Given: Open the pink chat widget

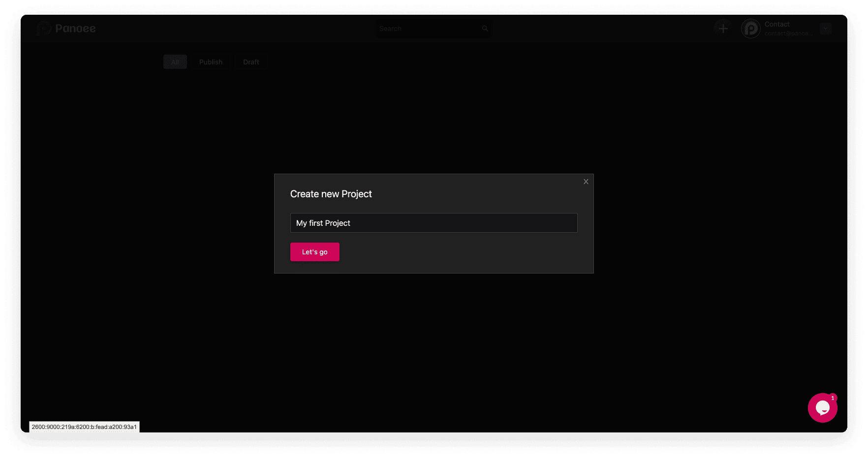Looking at the screenshot, I should point(822,408).
